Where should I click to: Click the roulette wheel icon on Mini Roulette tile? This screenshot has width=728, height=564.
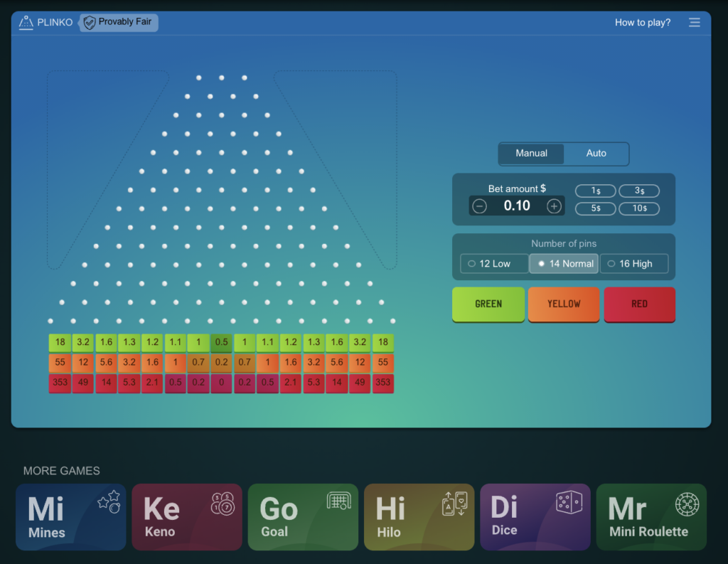click(x=687, y=504)
